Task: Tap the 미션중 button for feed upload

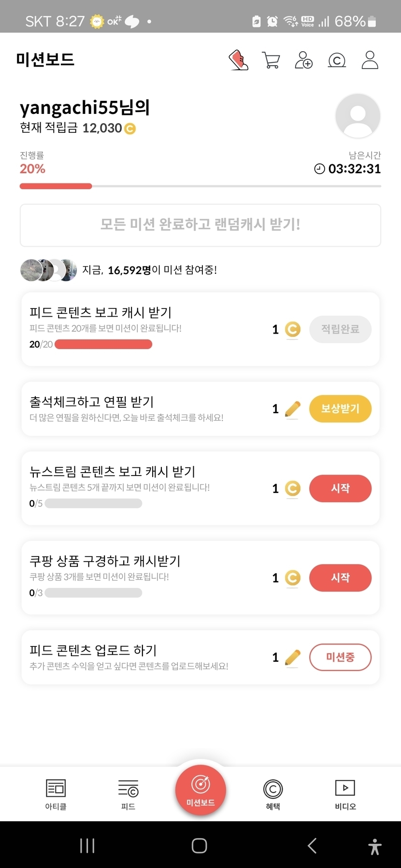Action: coord(340,657)
